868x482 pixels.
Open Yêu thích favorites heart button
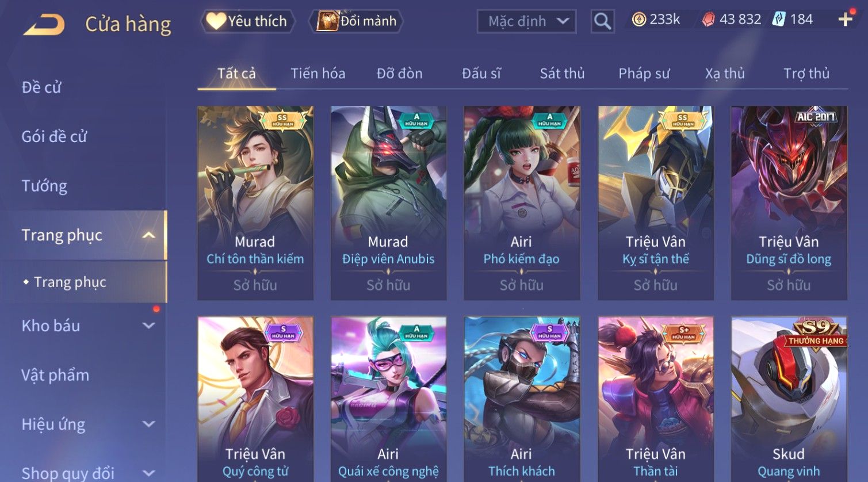(x=247, y=21)
